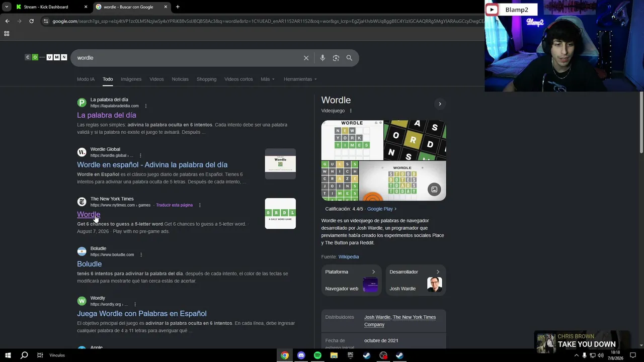Switch to the Videos tab
This screenshot has width=644, height=362.
(x=156, y=79)
